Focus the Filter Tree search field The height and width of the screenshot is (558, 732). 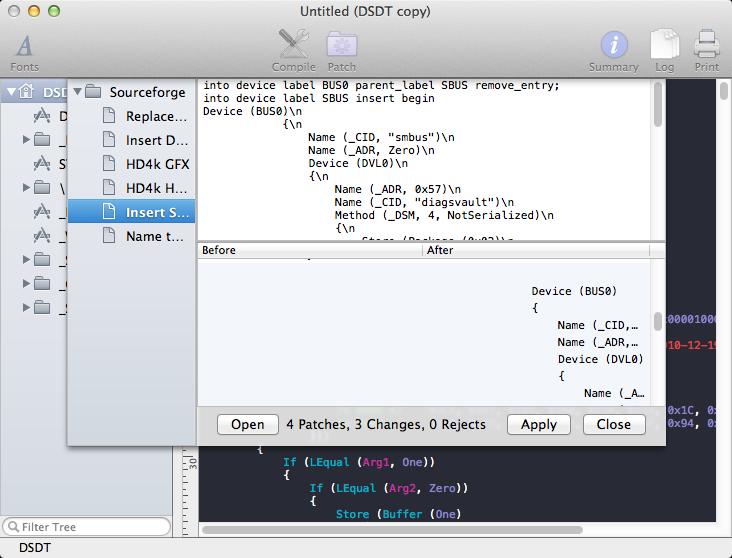(x=86, y=527)
